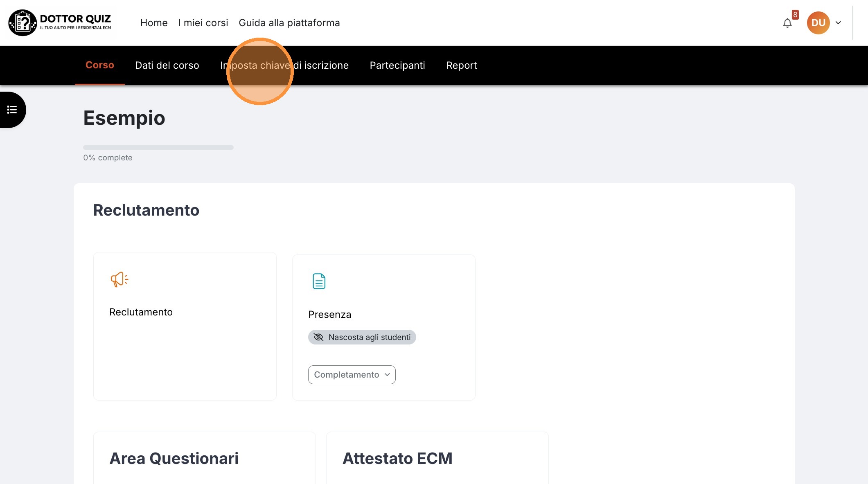Switch to the Partecipanti tab

pos(397,65)
